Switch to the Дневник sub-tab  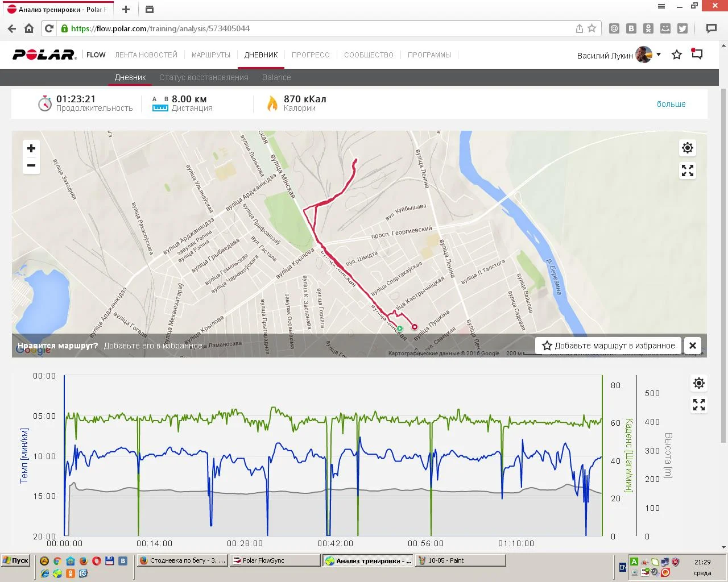pyautogui.click(x=130, y=77)
